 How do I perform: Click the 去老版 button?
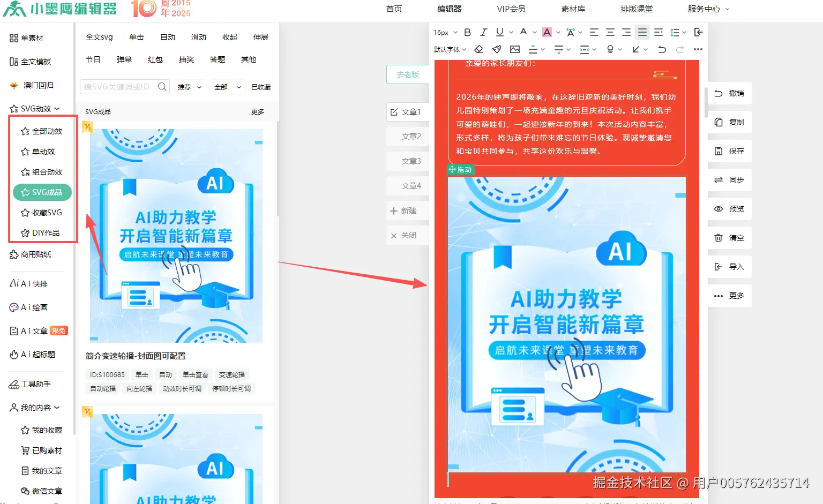click(408, 74)
